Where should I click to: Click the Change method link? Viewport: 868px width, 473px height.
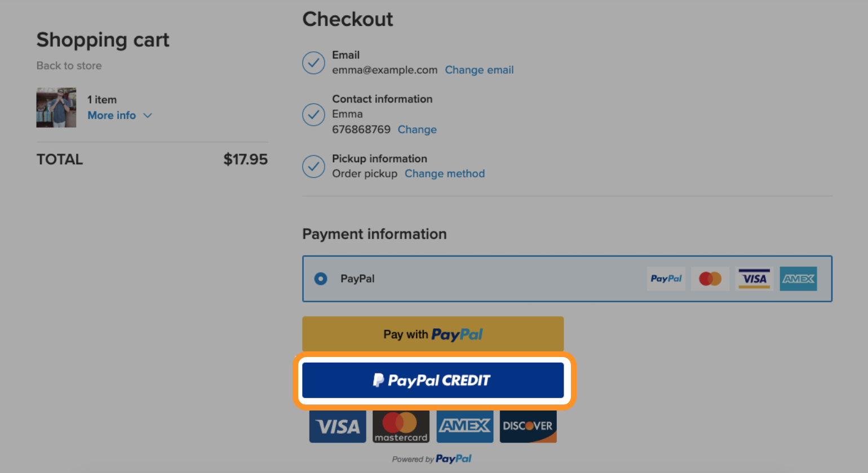pos(445,173)
